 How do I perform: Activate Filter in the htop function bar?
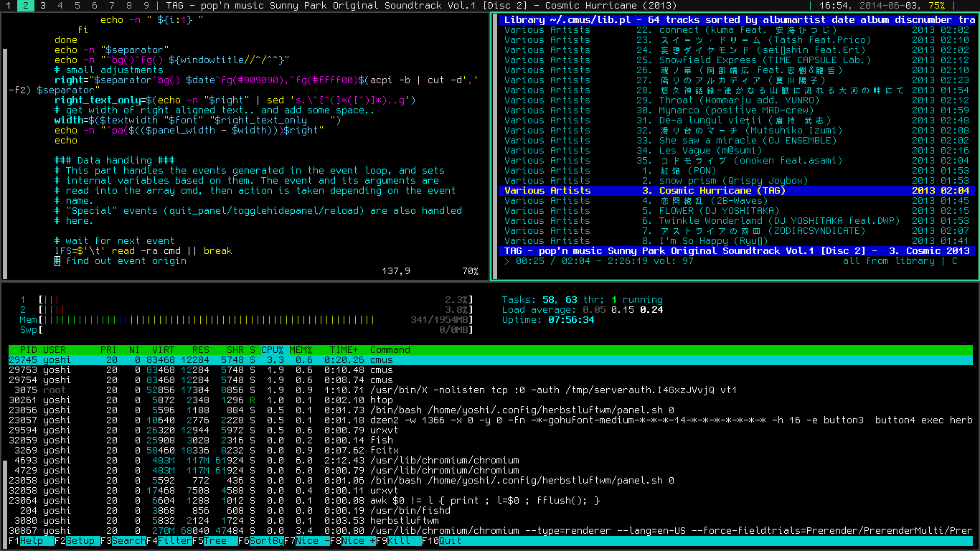pyautogui.click(x=174, y=541)
